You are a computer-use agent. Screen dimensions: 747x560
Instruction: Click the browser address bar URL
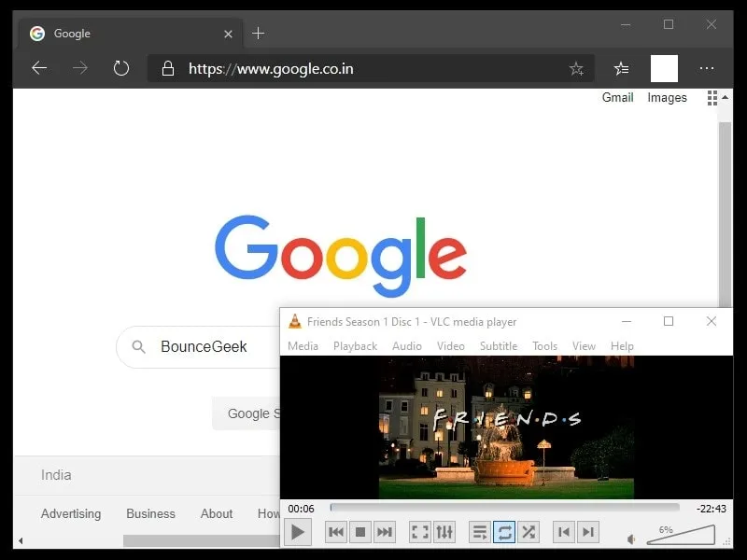271,68
